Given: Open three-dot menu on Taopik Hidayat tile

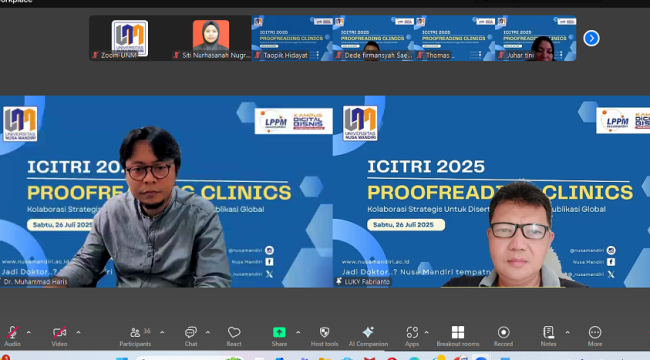Looking at the screenshot, I should coord(318,55).
